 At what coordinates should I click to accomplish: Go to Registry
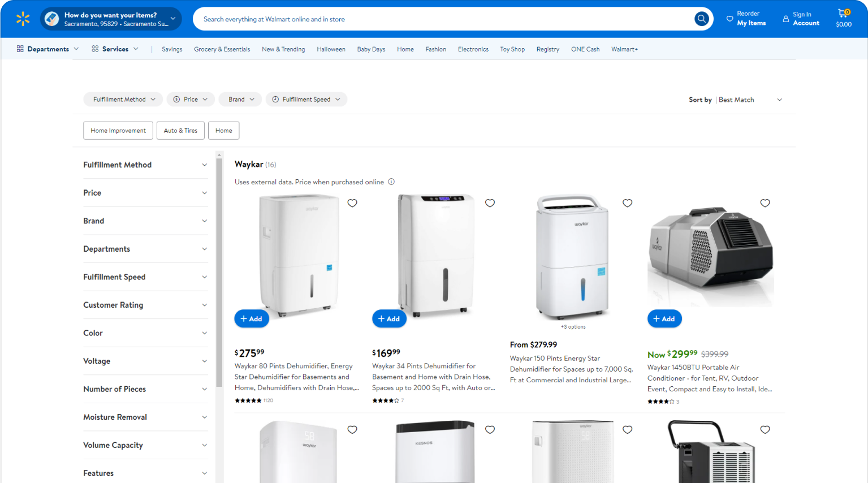[x=547, y=49]
